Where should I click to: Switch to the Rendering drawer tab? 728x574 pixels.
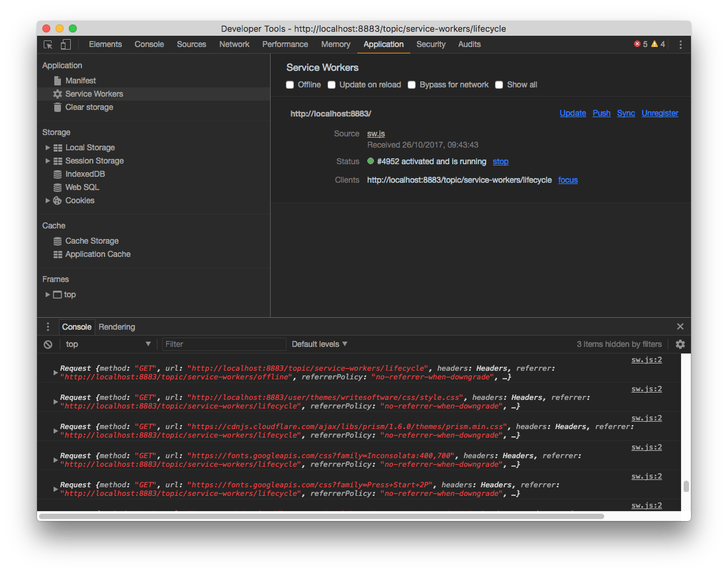point(116,327)
